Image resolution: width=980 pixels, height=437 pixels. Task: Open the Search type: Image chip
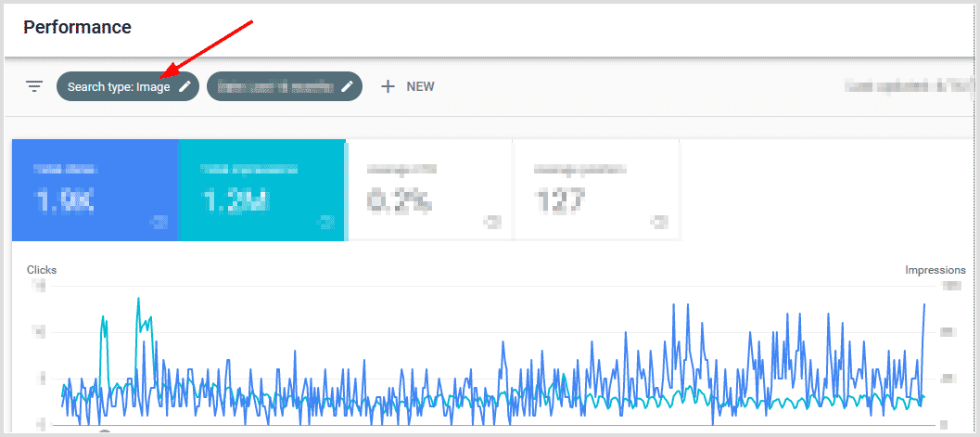(118, 86)
